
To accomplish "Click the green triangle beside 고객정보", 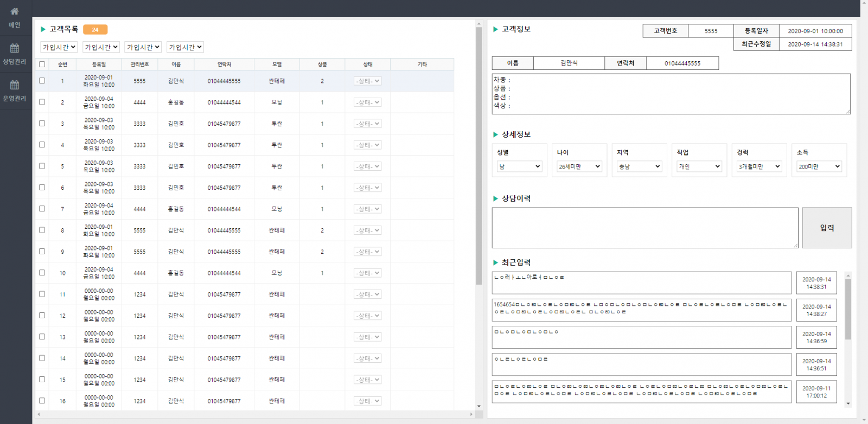I will tap(495, 29).
